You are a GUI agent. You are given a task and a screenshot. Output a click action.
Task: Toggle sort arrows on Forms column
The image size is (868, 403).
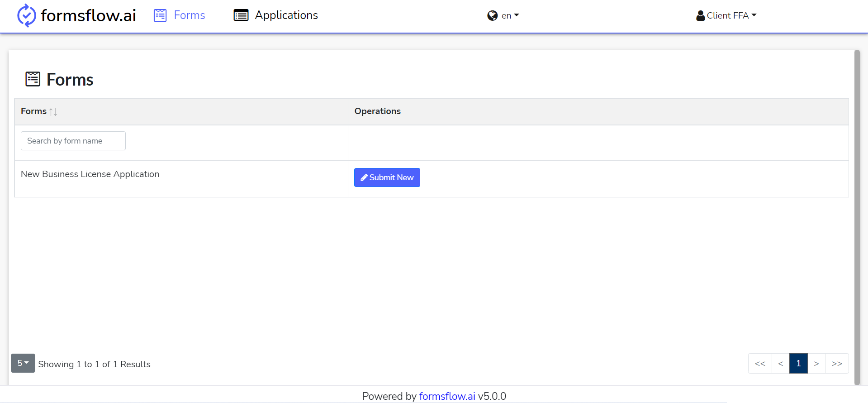[x=53, y=111]
